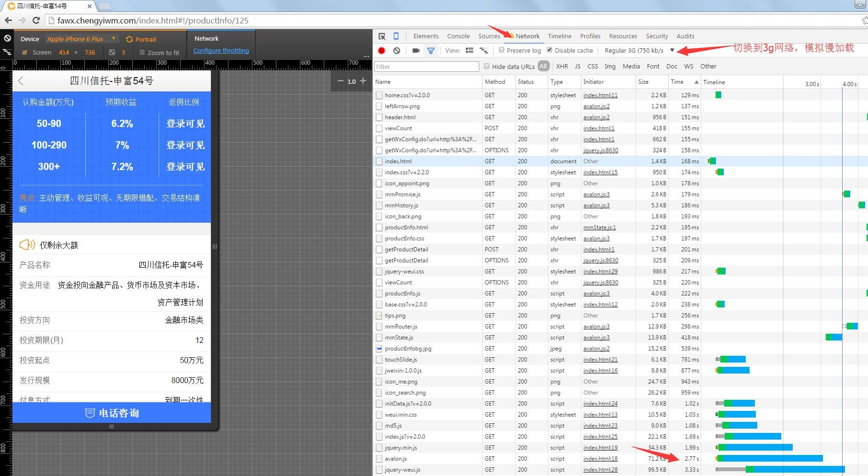Toggle device mode phone icon

[396, 36]
